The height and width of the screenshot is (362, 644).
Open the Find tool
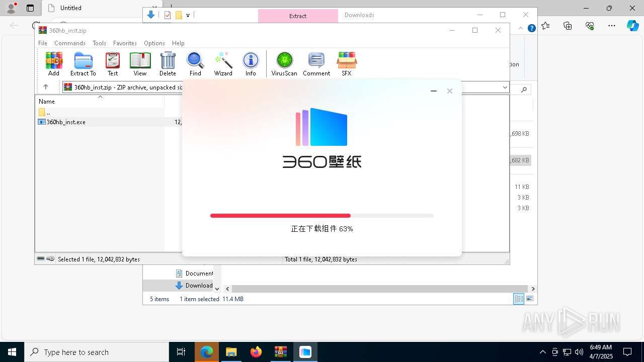(195, 64)
